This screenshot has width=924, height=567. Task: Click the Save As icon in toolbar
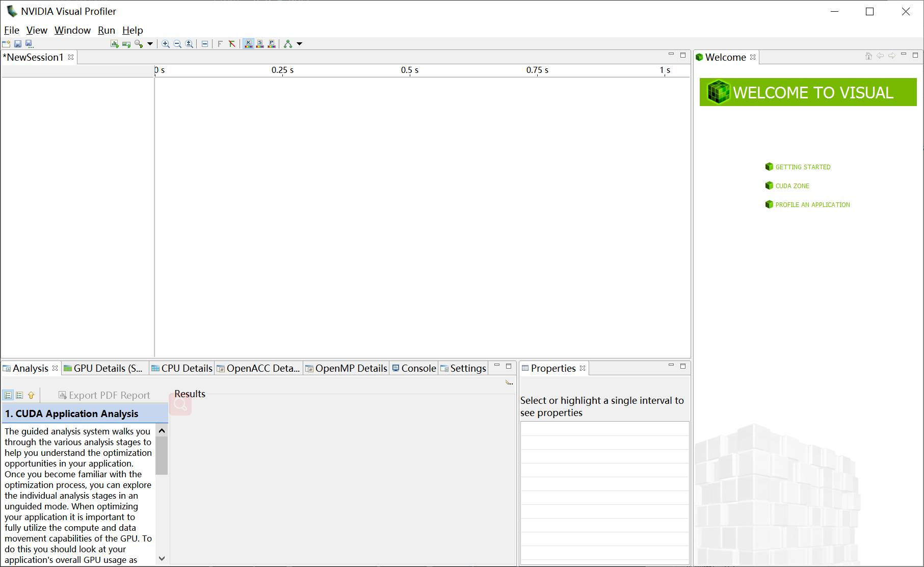pos(29,44)
